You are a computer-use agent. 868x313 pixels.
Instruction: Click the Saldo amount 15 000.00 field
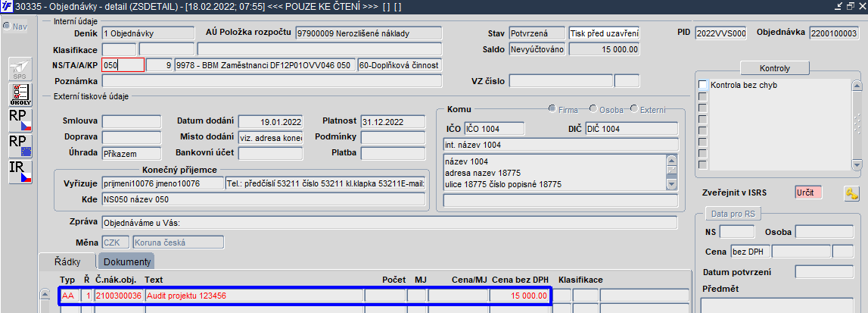tap(604, 49)
